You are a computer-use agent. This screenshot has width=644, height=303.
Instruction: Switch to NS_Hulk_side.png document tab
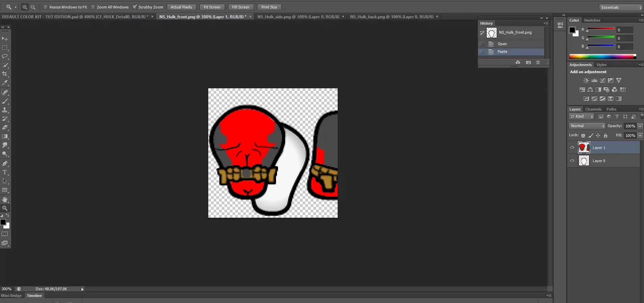click(298, 17)
